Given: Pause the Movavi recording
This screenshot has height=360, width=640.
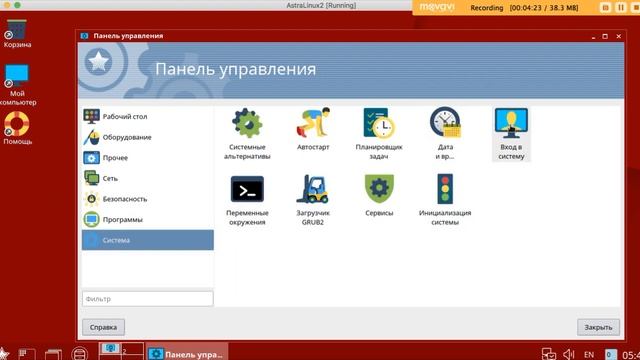Looking at the screenshot, I should tap(620, 7).
